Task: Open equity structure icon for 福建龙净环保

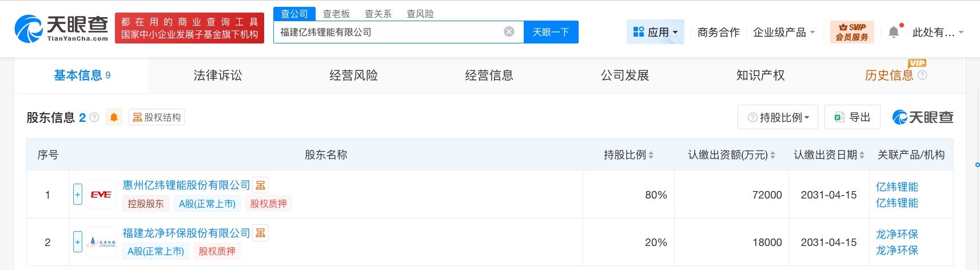Action: pyautogui.click(x=261, y=233)
